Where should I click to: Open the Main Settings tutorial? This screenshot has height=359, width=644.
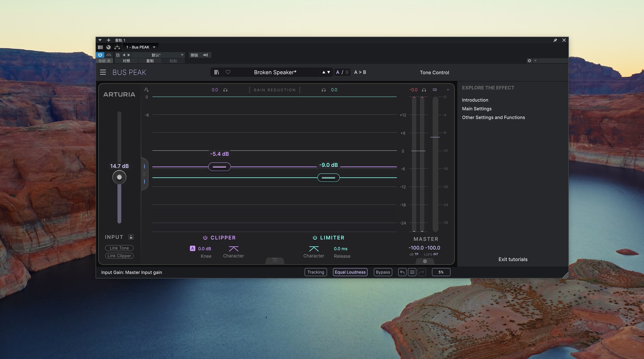point(477,109)
